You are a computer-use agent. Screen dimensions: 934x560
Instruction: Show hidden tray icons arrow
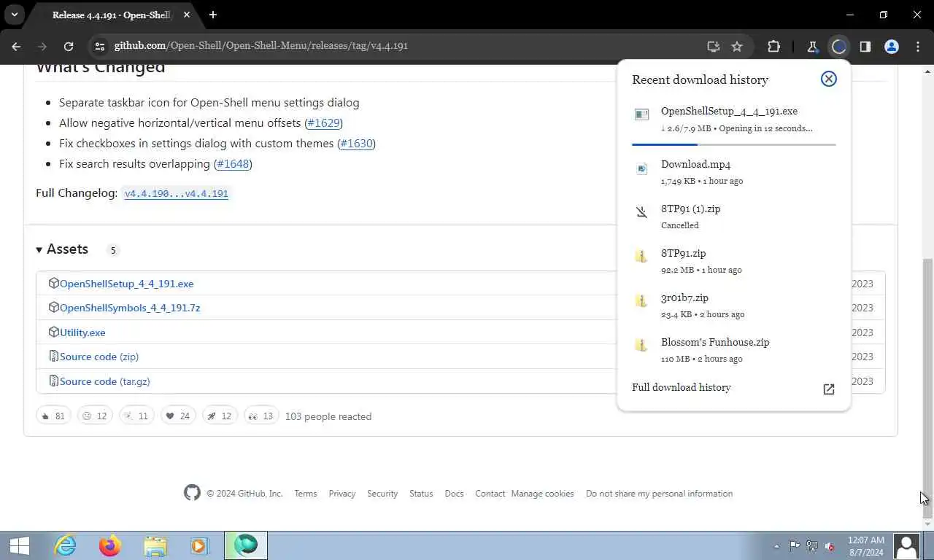tap(776, 546)
